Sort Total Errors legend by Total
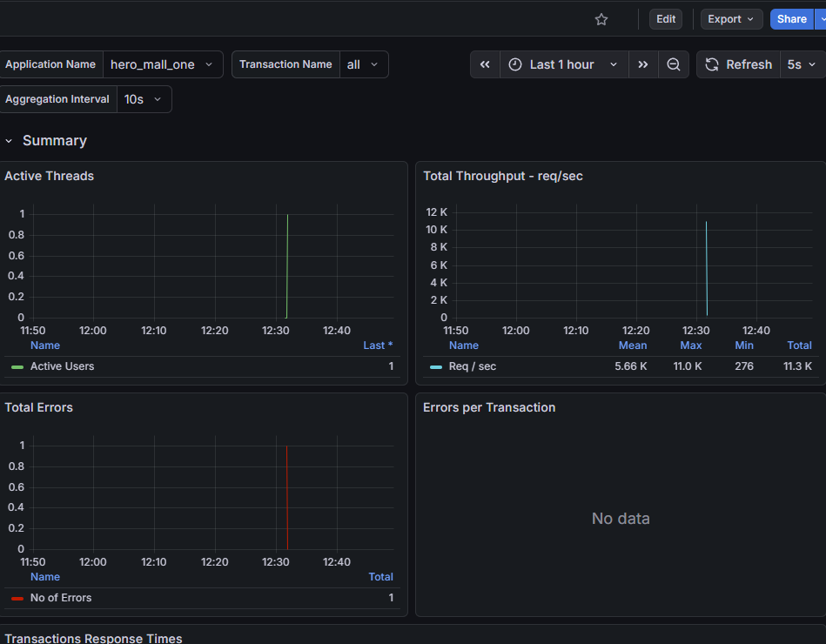Image resolution: width=826 pixels, height=644 pixels. (x=380, y=577)
